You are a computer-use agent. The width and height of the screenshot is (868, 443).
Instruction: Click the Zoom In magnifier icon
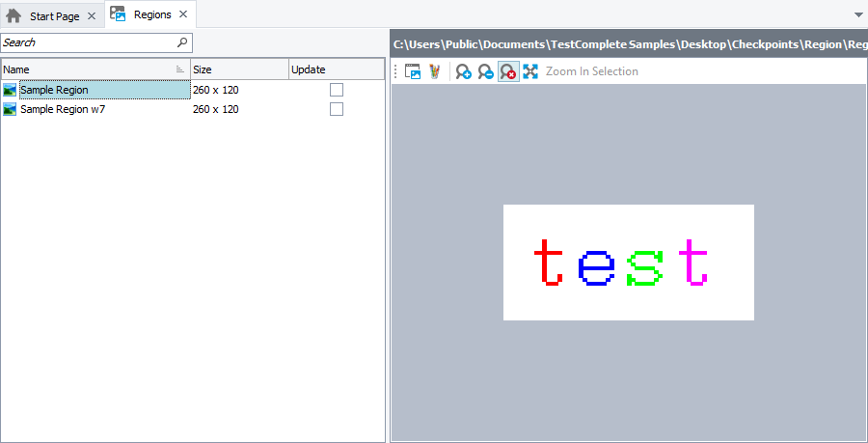tap(464, 71)
